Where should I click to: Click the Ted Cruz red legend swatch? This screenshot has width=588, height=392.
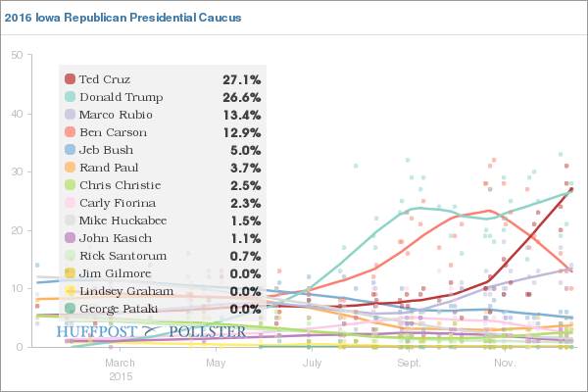71,78
